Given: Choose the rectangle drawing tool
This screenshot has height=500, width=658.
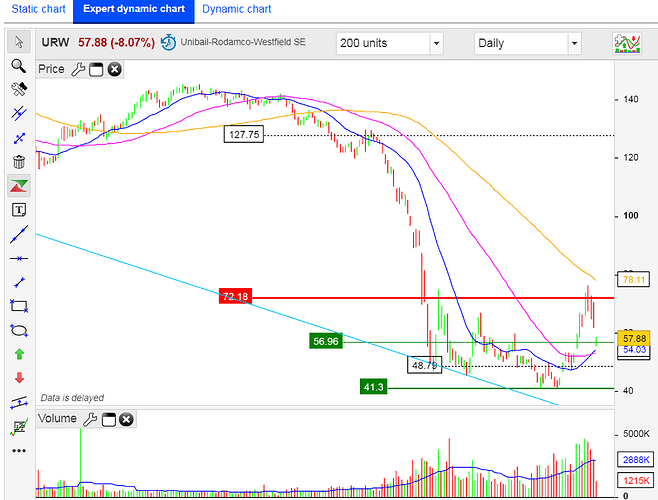Looking at the screenshot, I should tap(18, 306).
